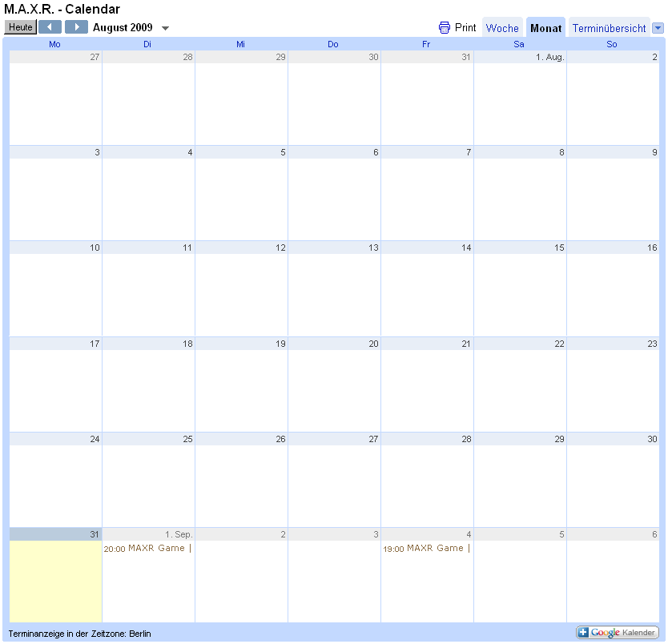Click date number 7
668x644 pixels.
point(469,152)
